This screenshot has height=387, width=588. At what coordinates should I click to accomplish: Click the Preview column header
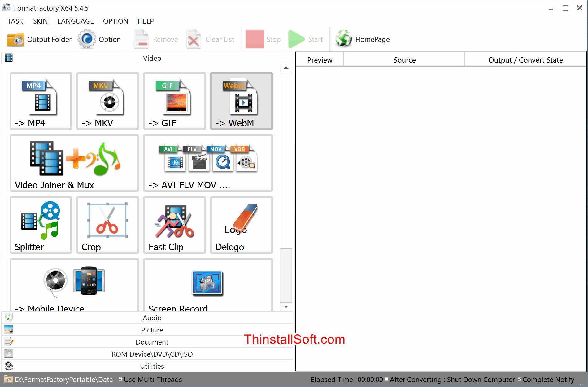tap(320, 60)
